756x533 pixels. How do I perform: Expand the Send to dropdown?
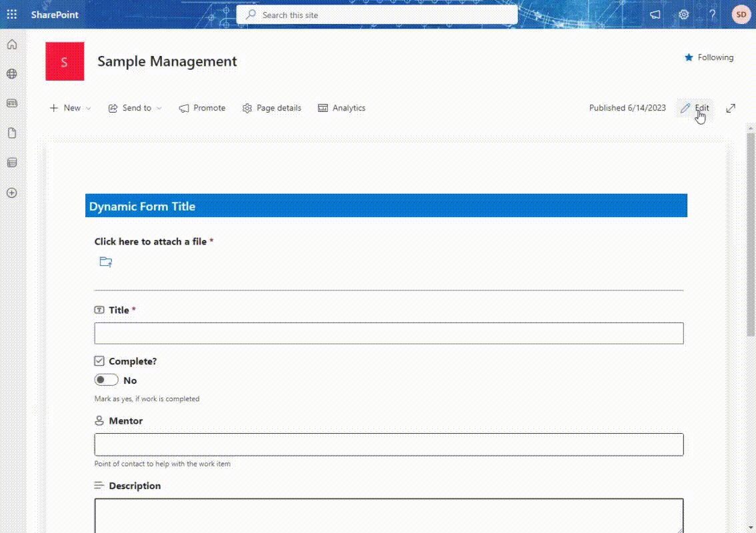[x=135, y=108]
